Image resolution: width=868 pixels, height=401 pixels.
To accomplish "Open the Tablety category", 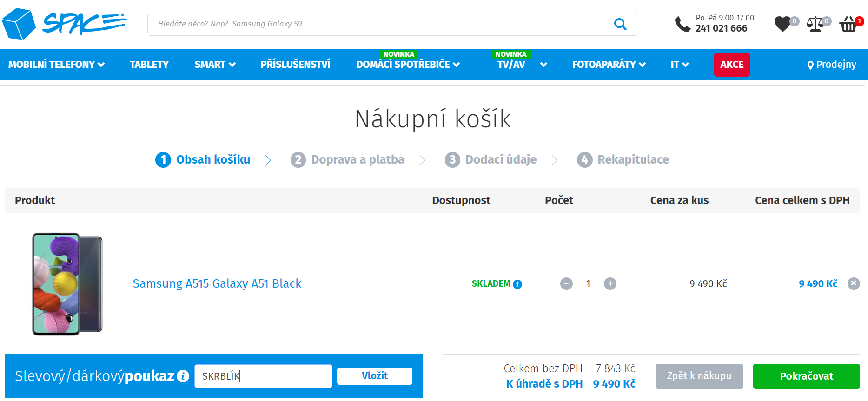I will tap(149, 65).
